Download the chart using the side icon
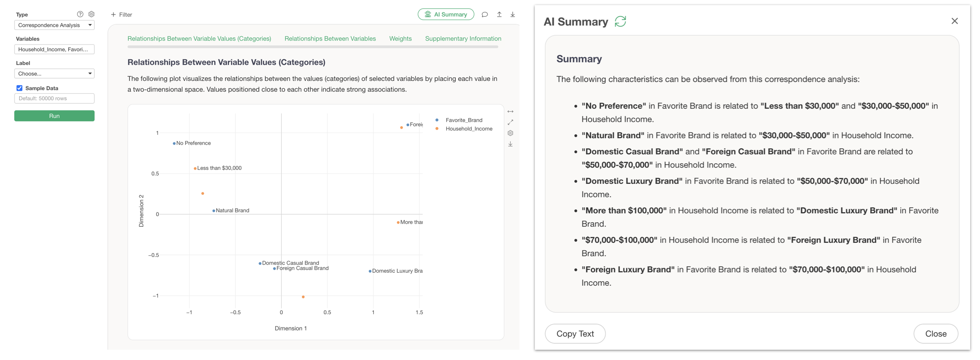 (511, 144)
